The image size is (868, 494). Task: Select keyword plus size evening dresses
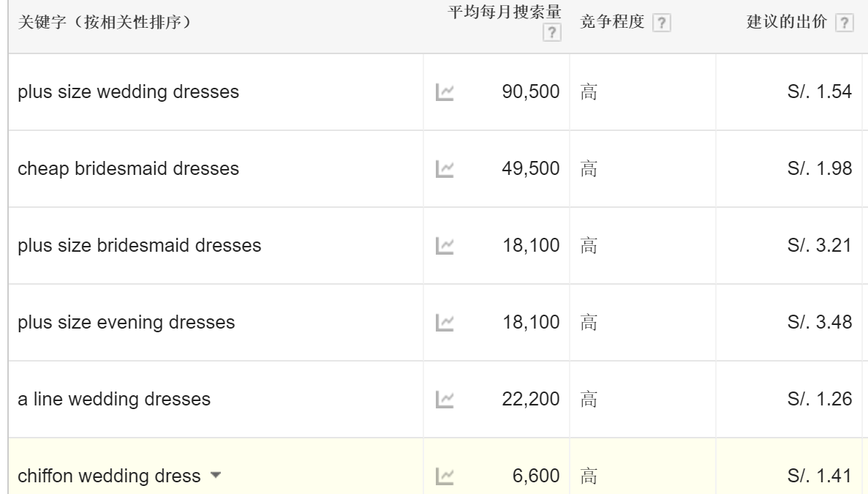click(127, 322)
